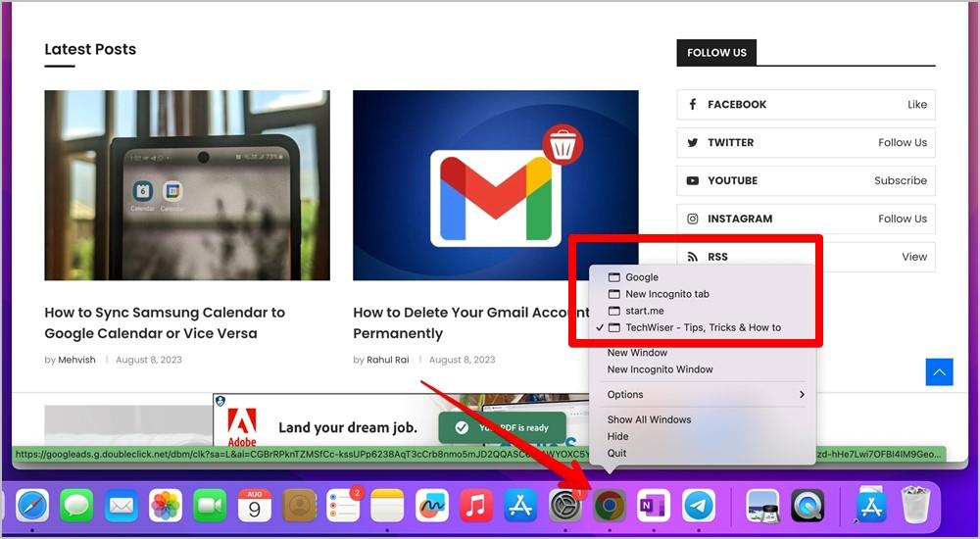The width and height of the screenshot is (980, 539).
Task: Open Contacts app in the Dock
Action: pos(299,506)
